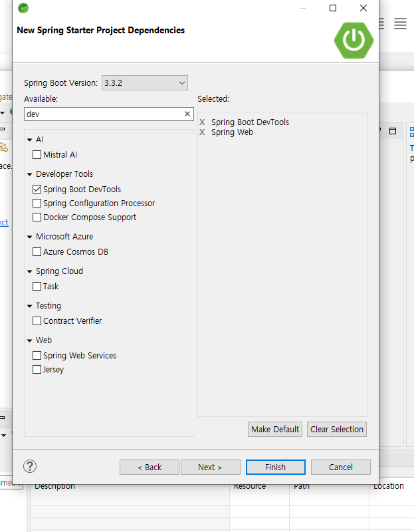Screen dimensions: 414x532
Task: Maximize the dialog window
Action: pyautogui.click(x=333, y=8)
